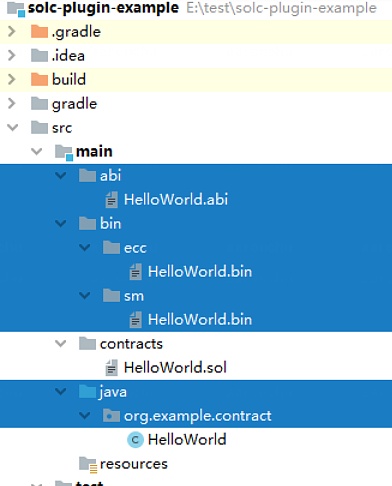Select HelloWorld.bin under the ecc folder

point(200,272)
